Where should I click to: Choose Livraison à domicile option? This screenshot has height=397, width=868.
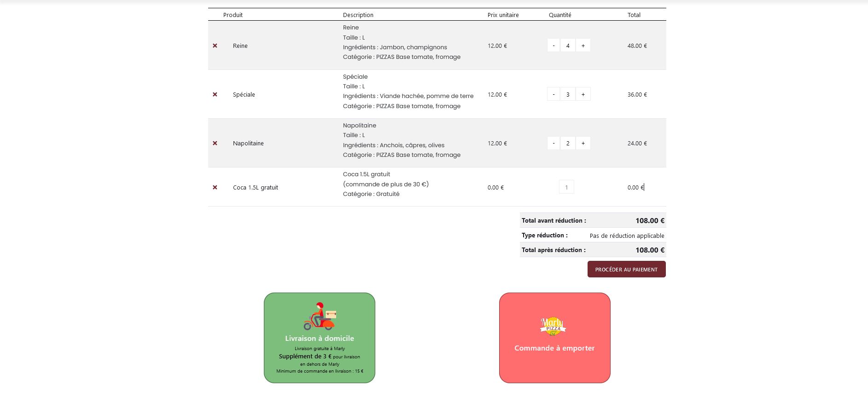(320, 339)
